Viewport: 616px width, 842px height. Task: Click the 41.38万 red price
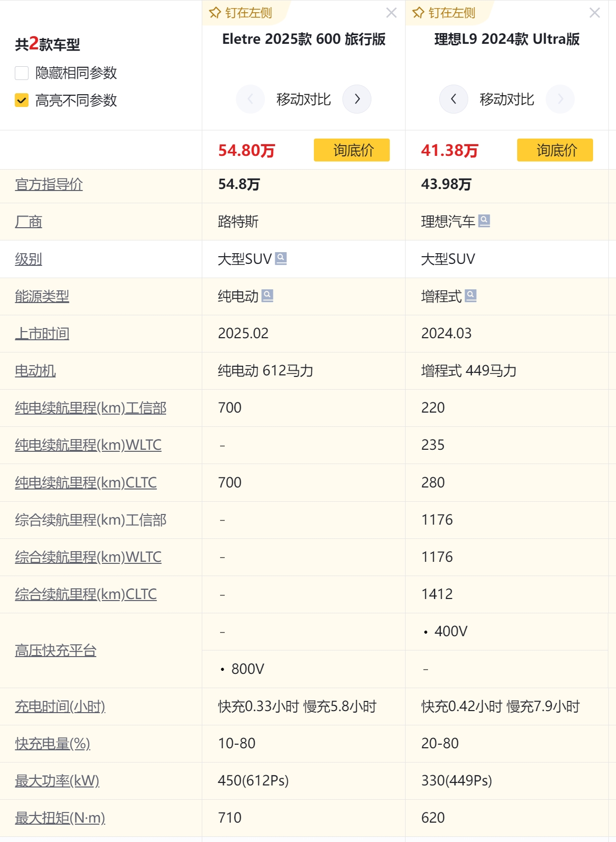coord(450,150)
